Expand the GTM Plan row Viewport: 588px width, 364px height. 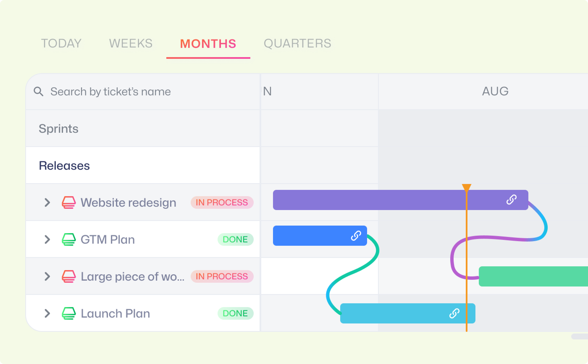click(x=47, y=239)
